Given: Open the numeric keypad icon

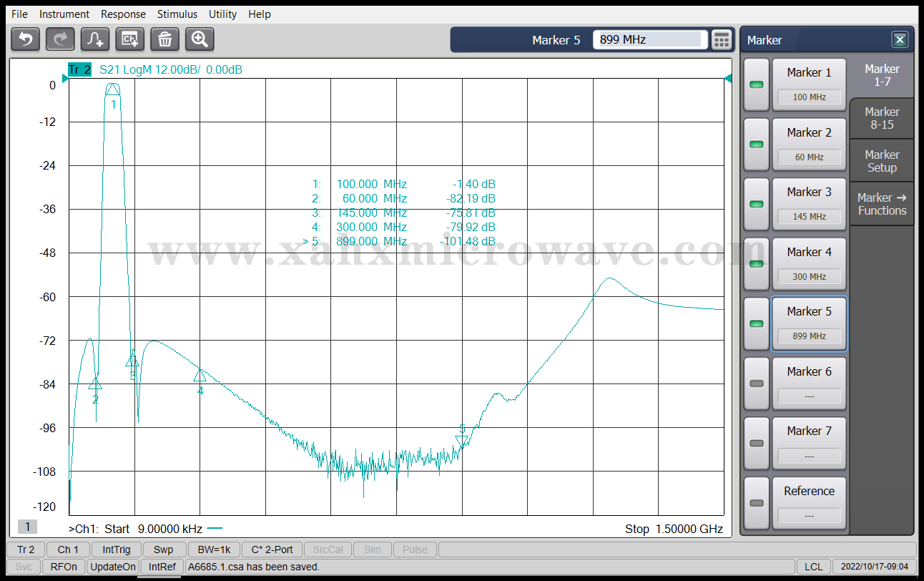Looking at the screenshot, I should tap(722, 40).
